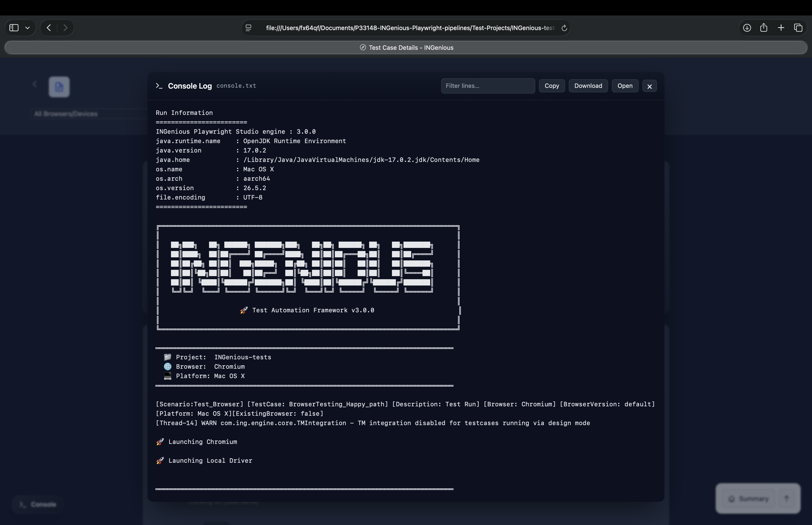
Task: Click the Launching Local Driver log text
Action: point(210,461)
